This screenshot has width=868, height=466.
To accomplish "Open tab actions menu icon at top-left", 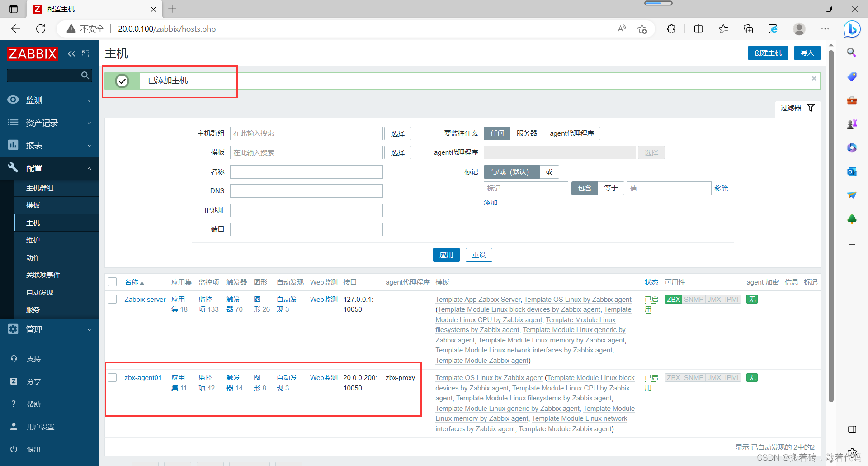I will coord(14,9).
